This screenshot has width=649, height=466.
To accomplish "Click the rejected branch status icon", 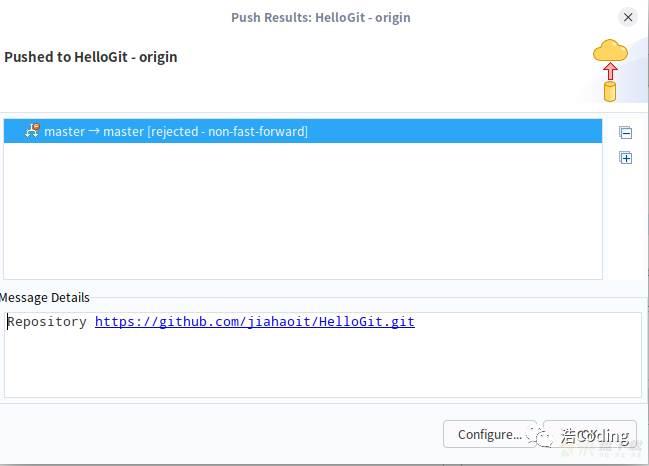I will pyautogui.click(x=32, y=130).
